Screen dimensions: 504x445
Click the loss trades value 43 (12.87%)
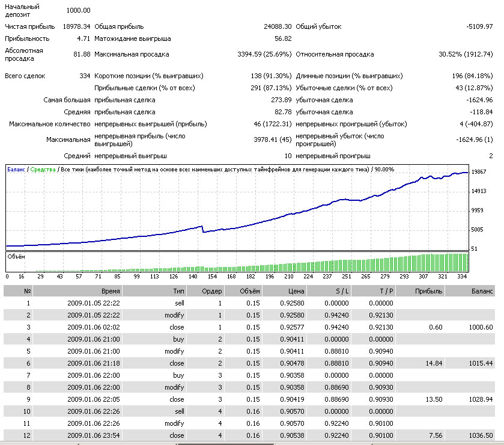pos(474,88)
